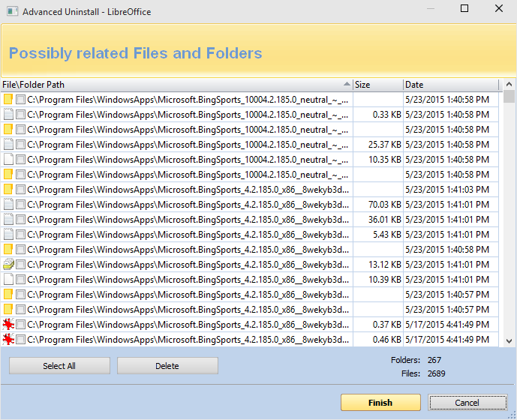Select the path text of the 0.33 KB row
This screenshot has width=517, height=420.
pyautogui.click(x=188, y=115)
